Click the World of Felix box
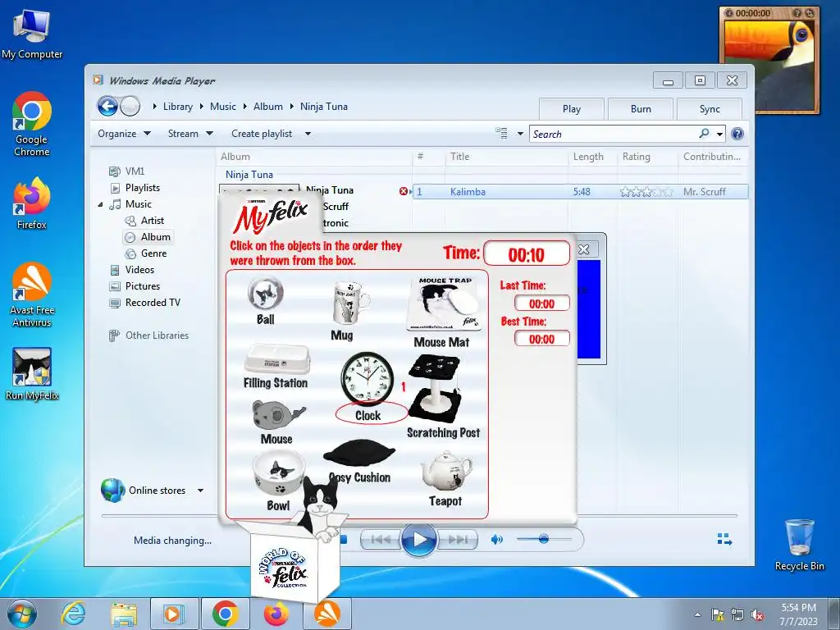840x630 pixels. click(294, 563)
